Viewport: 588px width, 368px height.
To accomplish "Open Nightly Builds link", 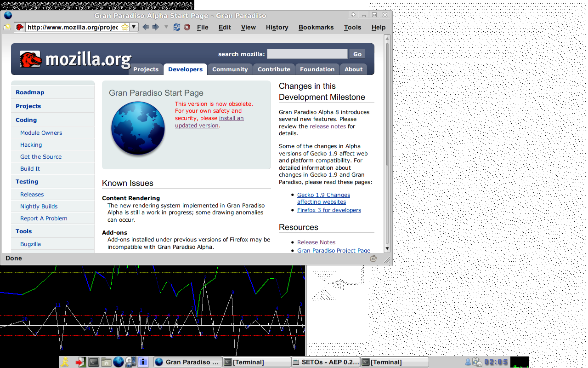I will point(39,207).
